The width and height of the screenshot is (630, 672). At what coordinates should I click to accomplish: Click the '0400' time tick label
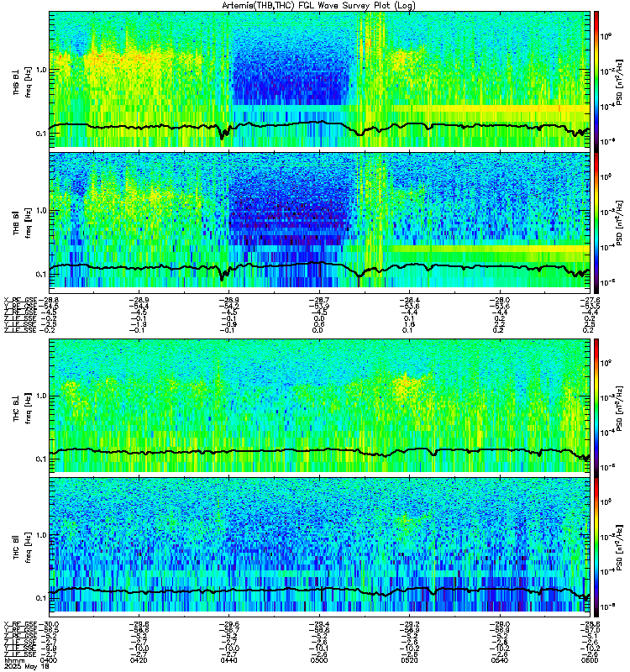pyautogui.click(x=48, y=660)
